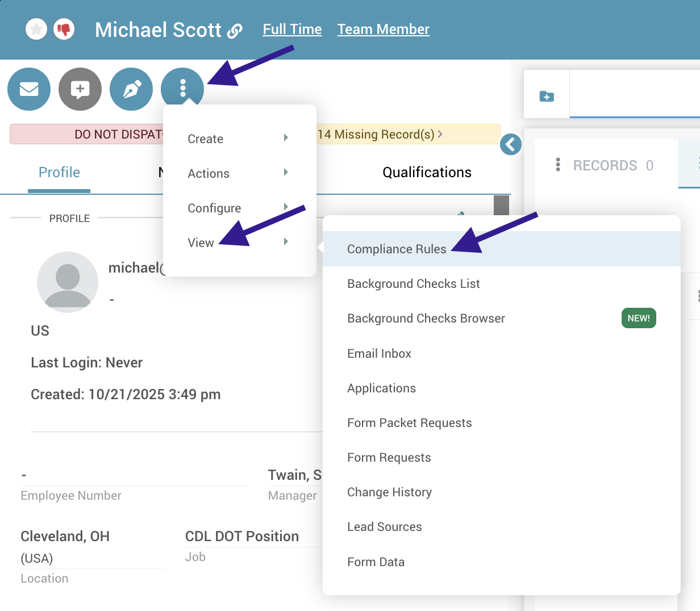This screenshot has height=611, width=700.
Task: Collapse panel with left chevron circle
Action: [511, 144]
